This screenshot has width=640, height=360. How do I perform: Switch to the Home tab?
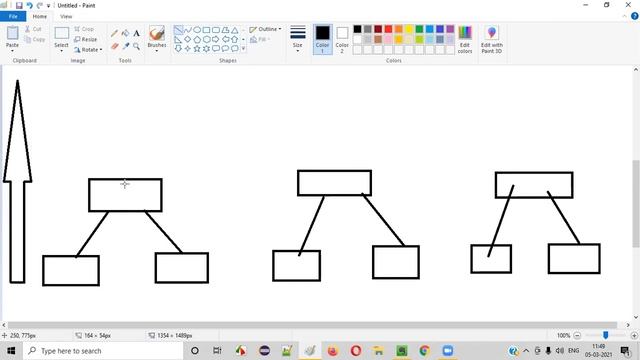[x=40, y=16]
